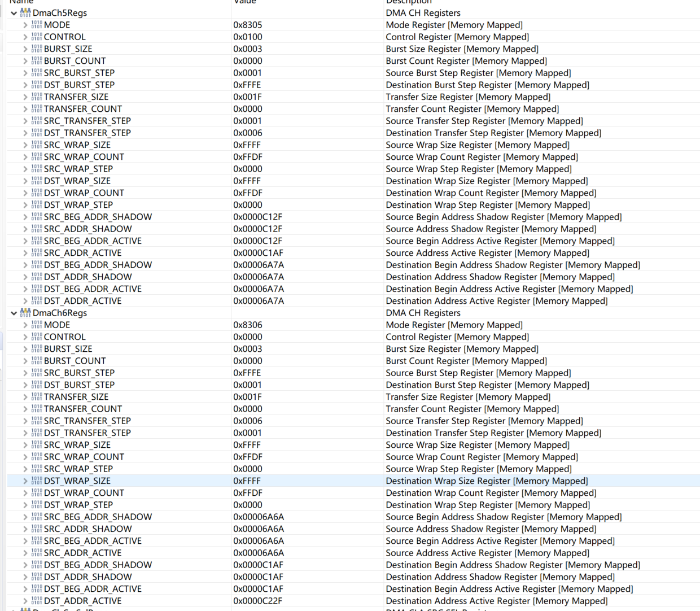Click TRANSFER_COUNT register icon in DmaCh6Regs
Image resolution: width=700 pixels, height=611 pixels.
[37, 409]
